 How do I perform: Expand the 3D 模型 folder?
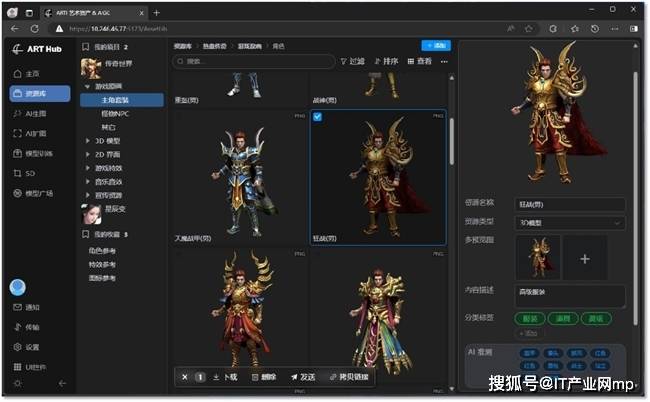pyautogui.click(x=87, y=141)
